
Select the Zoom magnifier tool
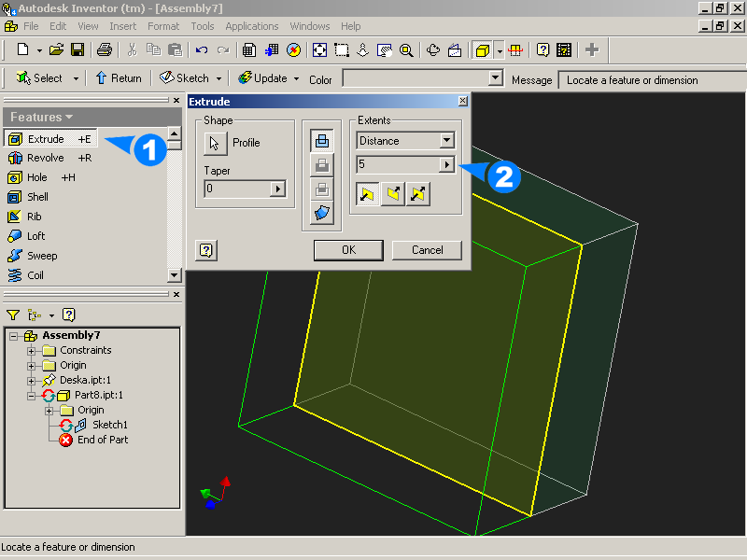pyautogui.click(x=406, y=49)
